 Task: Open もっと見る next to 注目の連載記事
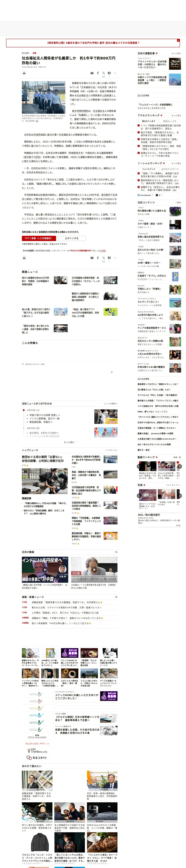[176, 53]
